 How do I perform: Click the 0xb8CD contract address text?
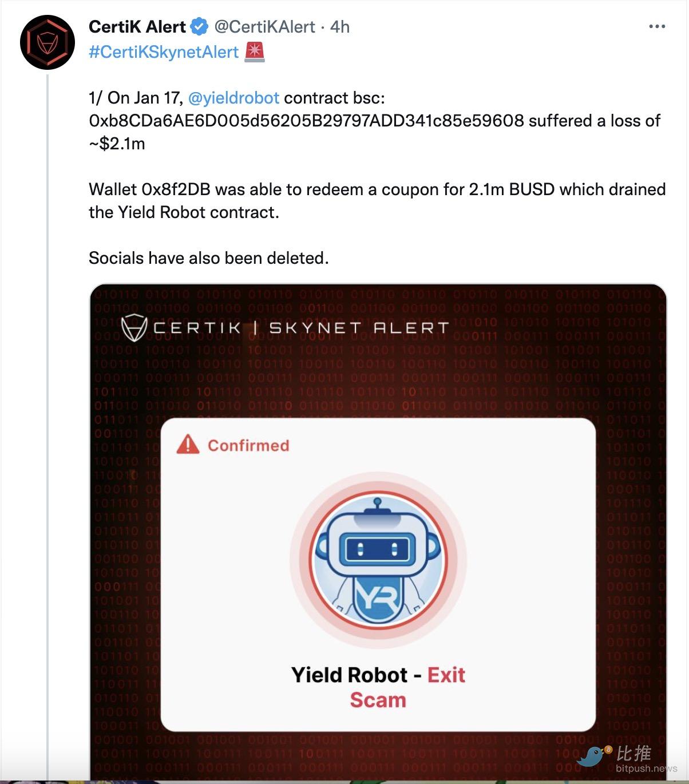pyautogui.click(x=306, y=121)
